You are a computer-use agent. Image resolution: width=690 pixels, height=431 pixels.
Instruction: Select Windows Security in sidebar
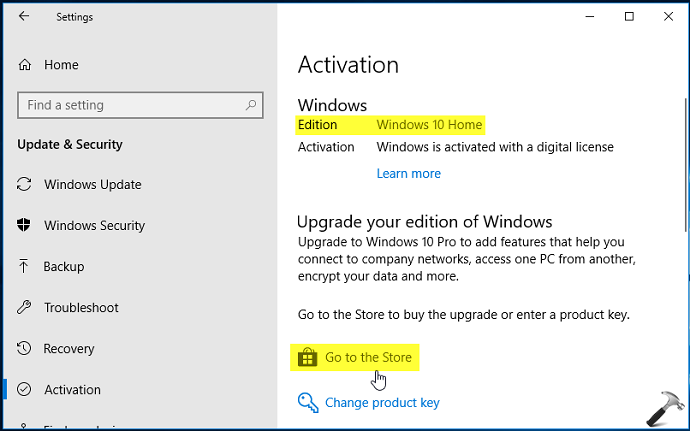click(x=95, y=225)
